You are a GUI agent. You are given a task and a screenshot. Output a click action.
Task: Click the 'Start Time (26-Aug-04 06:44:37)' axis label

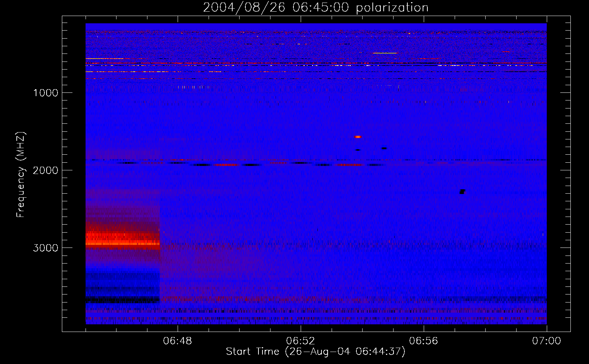316,352
